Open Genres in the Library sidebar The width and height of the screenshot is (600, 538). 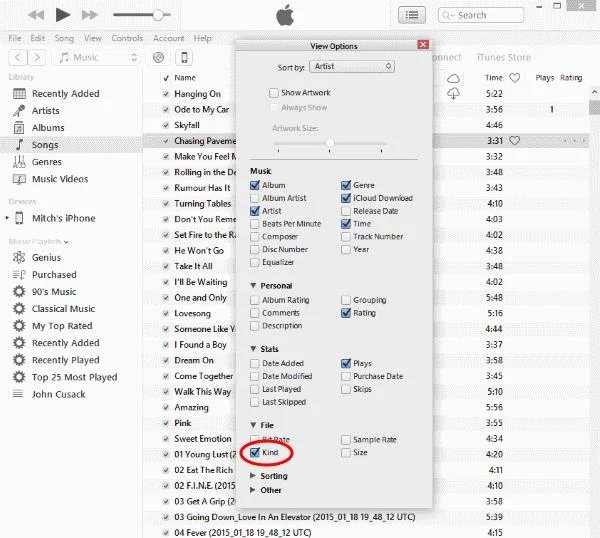[x=47, y=162]
